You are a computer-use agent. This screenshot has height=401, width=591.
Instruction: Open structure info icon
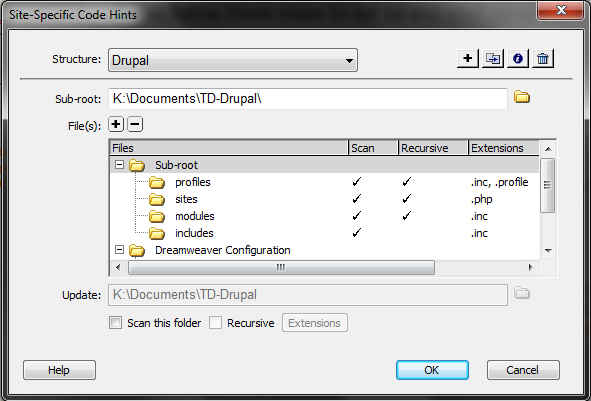(518, 58)
